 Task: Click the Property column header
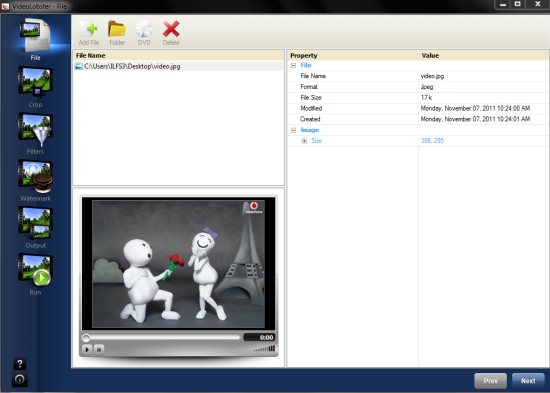coord(353,55)
